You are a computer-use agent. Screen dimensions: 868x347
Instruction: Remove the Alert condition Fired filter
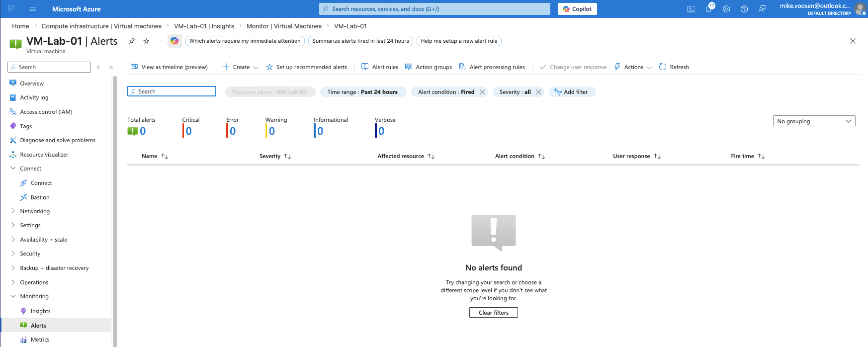pos(482,92)
